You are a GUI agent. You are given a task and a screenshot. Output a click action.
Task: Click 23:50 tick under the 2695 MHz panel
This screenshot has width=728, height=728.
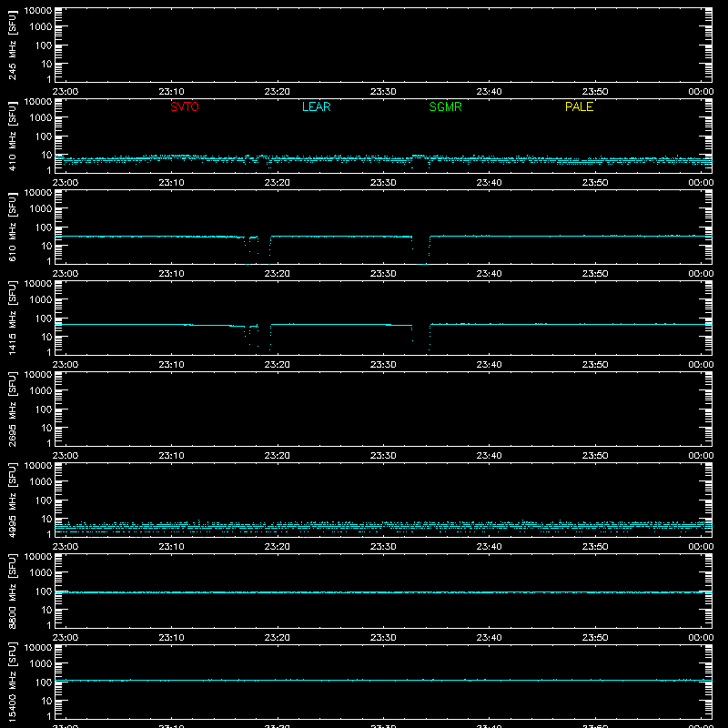click(595, 456)
